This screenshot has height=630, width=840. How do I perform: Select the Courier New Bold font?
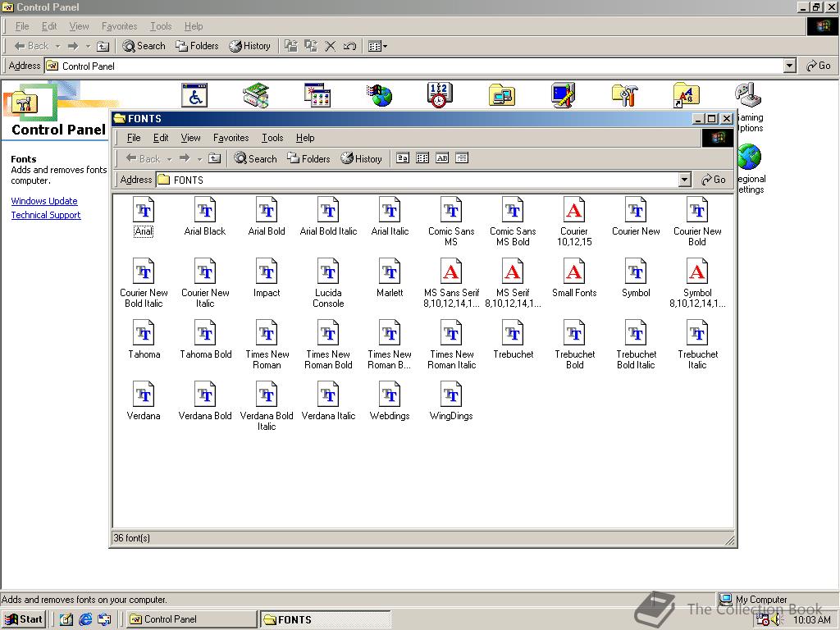pos(697,221)
